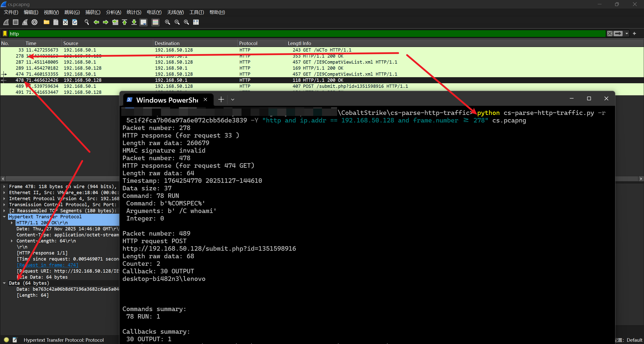Click the display filter bookmark icon
The height and width of the screenshot is (344, 644).
(x=5, y=34)
